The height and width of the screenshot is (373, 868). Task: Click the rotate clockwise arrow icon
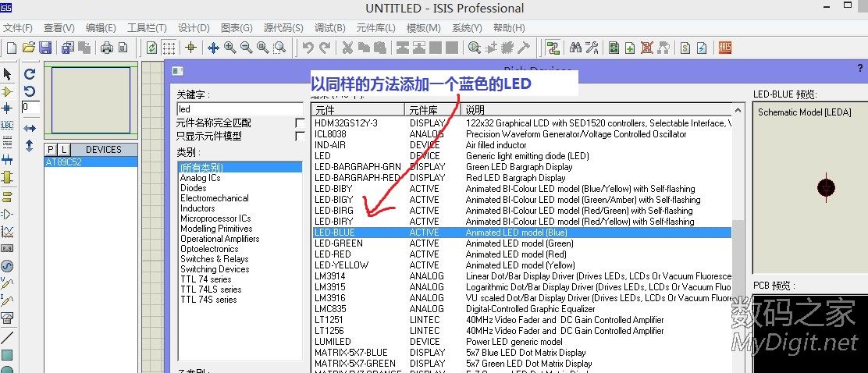(x=30, y=74)
